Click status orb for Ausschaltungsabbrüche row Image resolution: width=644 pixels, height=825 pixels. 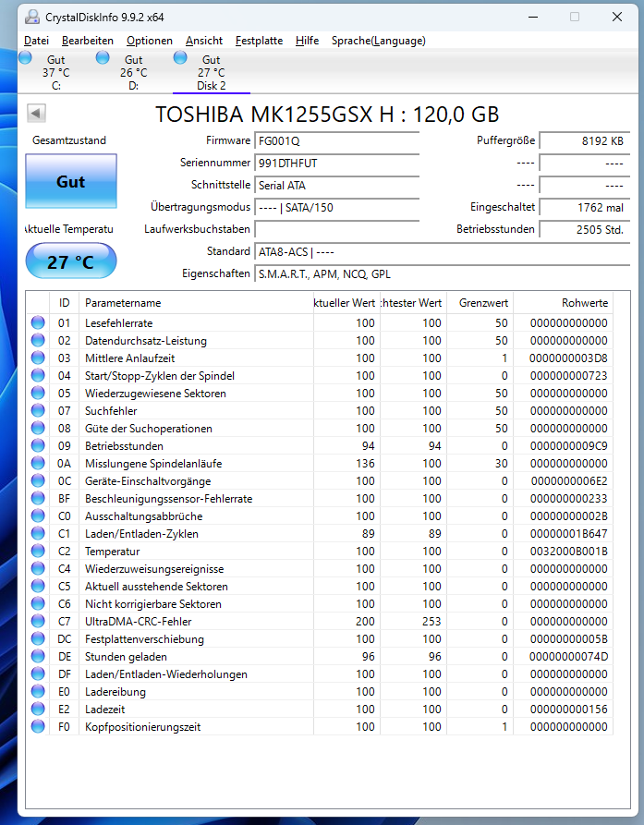[x=38, y=516]
